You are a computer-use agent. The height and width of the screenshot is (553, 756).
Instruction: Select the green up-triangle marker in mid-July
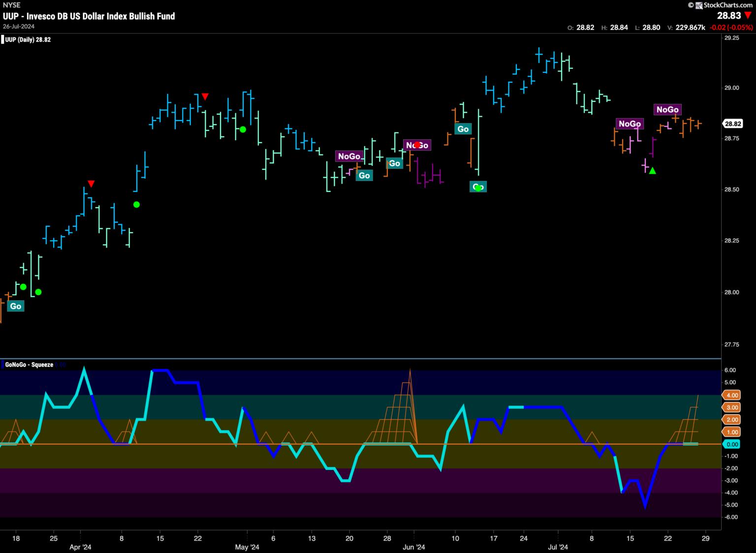pos(652,171)
